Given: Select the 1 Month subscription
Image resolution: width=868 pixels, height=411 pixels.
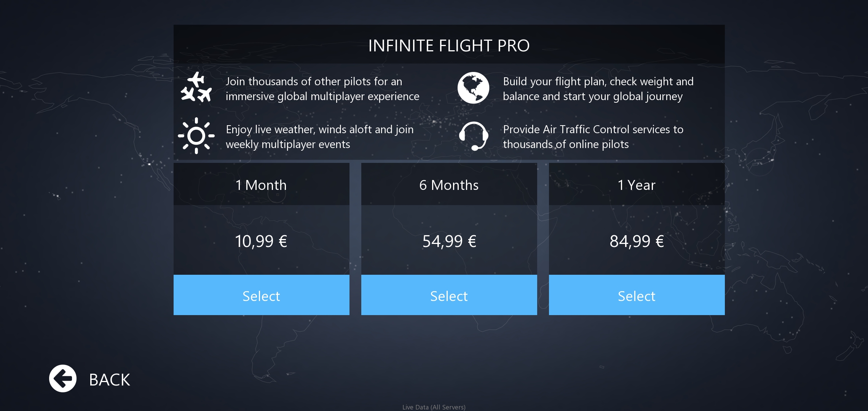Looking at the screenshot, I should click(x=261, y=295).
